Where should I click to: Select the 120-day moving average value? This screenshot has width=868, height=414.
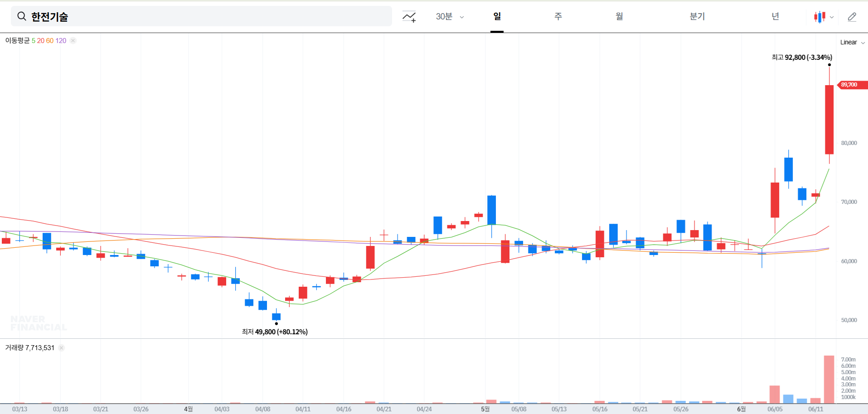point(61,40)
